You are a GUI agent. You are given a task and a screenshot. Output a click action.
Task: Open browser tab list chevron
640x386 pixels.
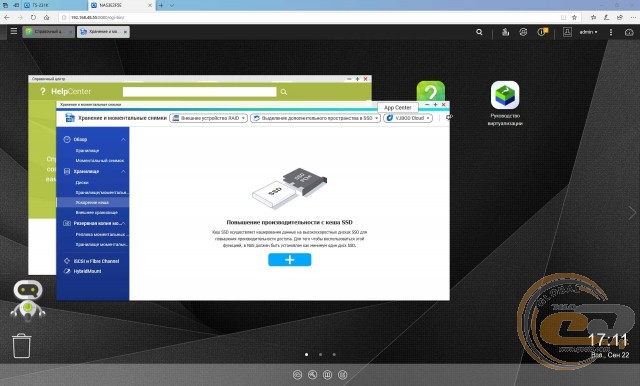coord(172,5)
